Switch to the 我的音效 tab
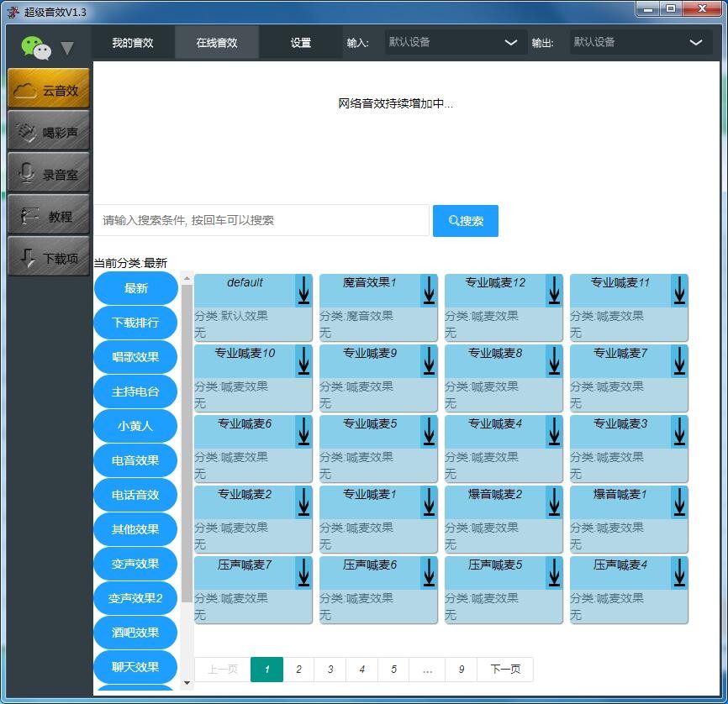The width and height of the screenshot is (728, 704). click(x=132, y=41)
